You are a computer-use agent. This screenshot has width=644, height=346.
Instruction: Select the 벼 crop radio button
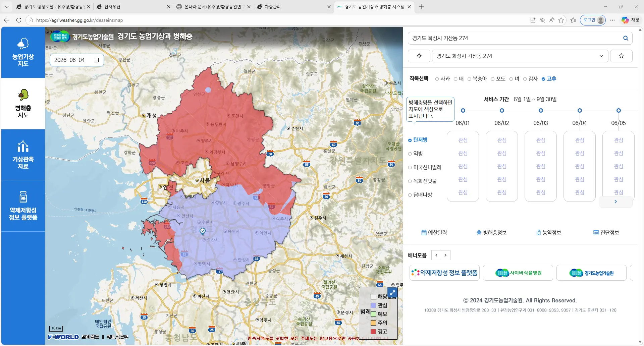point(511,79)
